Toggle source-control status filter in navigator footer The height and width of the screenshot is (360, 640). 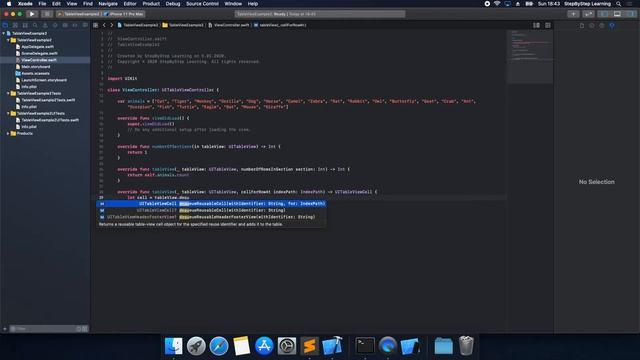[85, 329]
